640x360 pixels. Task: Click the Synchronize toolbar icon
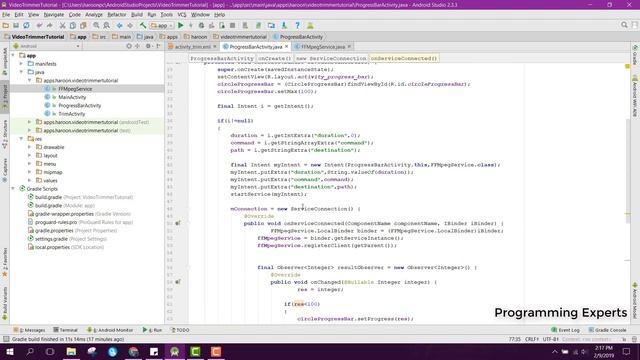(x=27, y=25)
